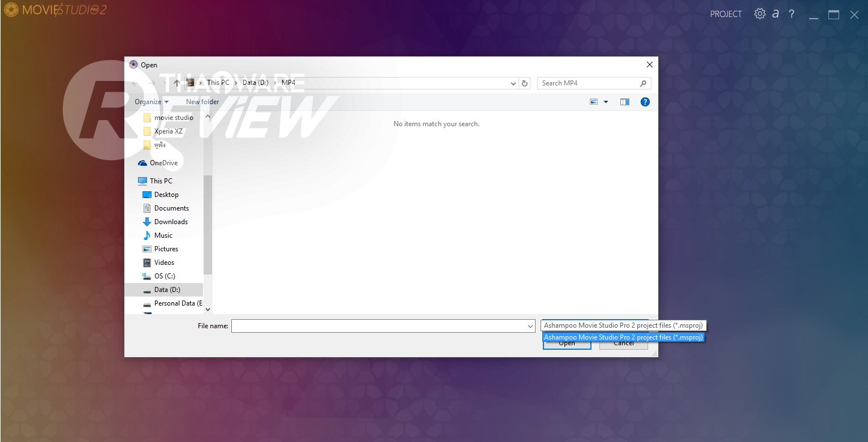Screen dimensions: 868x442
Task: Select Data (D:) in the navigation pane
Action: 163,290
